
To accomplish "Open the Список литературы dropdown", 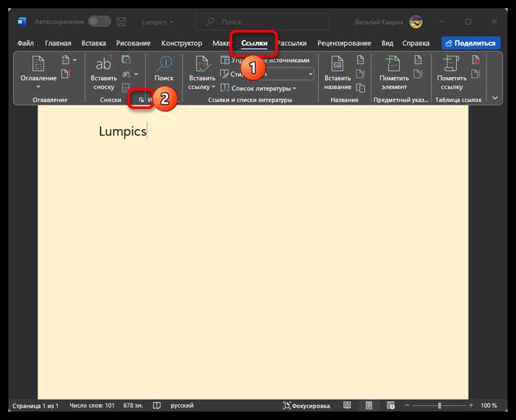I will (x=258, y=88).
